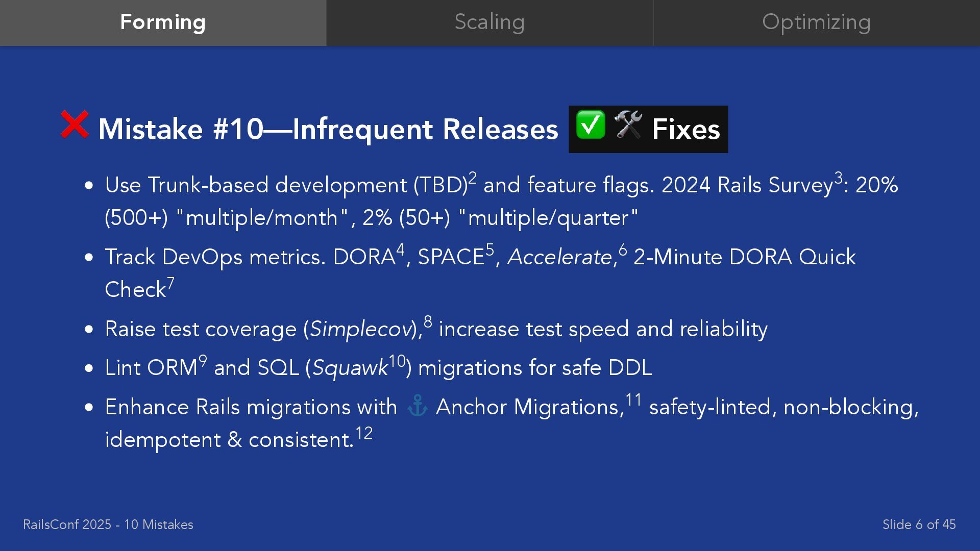Click the Fixes black label badge
Viewport: 980px width, 551px height.
pos(648,129)
